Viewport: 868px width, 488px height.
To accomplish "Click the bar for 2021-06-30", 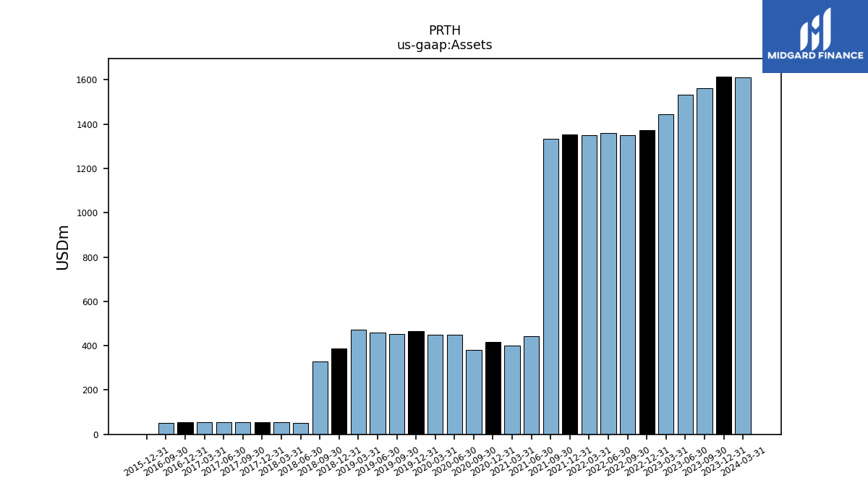I will coord(532,385).
